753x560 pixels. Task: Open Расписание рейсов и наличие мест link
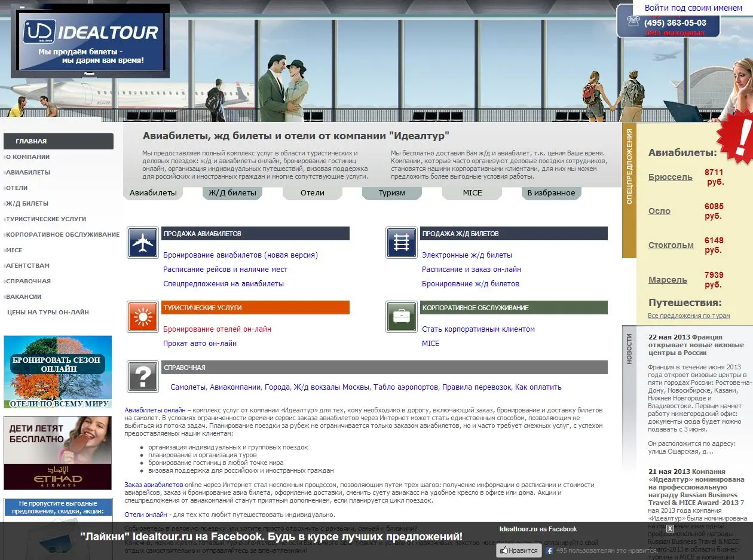(x=225, y=270)
